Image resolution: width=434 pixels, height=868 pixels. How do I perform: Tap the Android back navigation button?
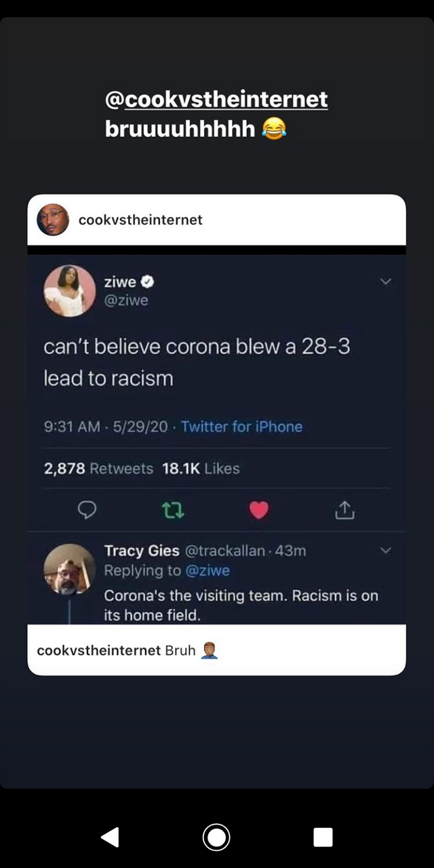coord(110,837)
